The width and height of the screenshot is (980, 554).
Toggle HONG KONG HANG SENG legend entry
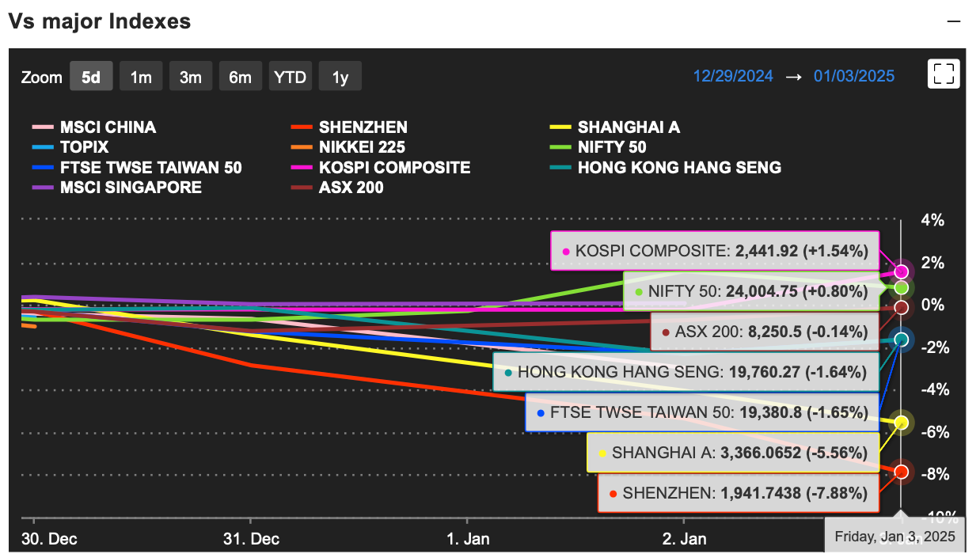(x=666, y=168)
